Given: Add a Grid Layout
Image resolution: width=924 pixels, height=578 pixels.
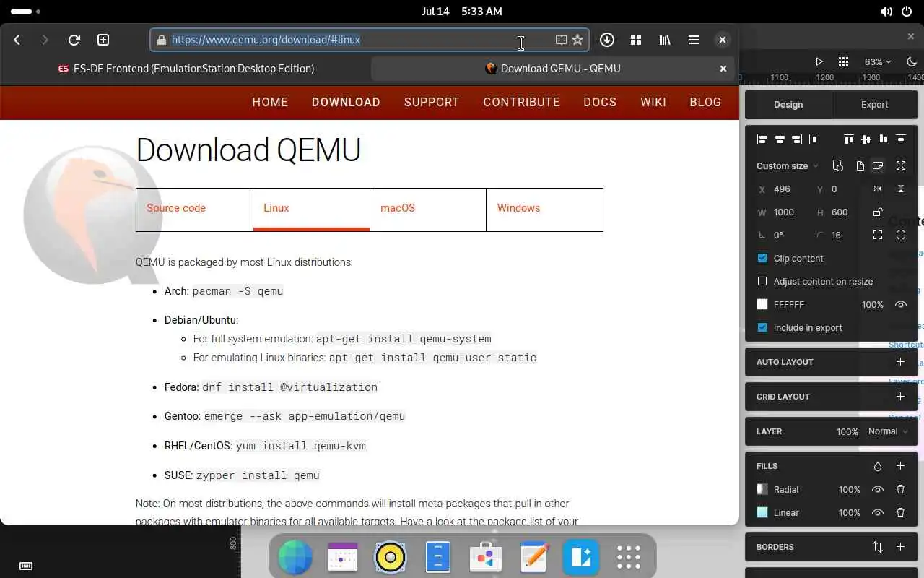Looking at the screenshot, I should click(x=900, y=397).
